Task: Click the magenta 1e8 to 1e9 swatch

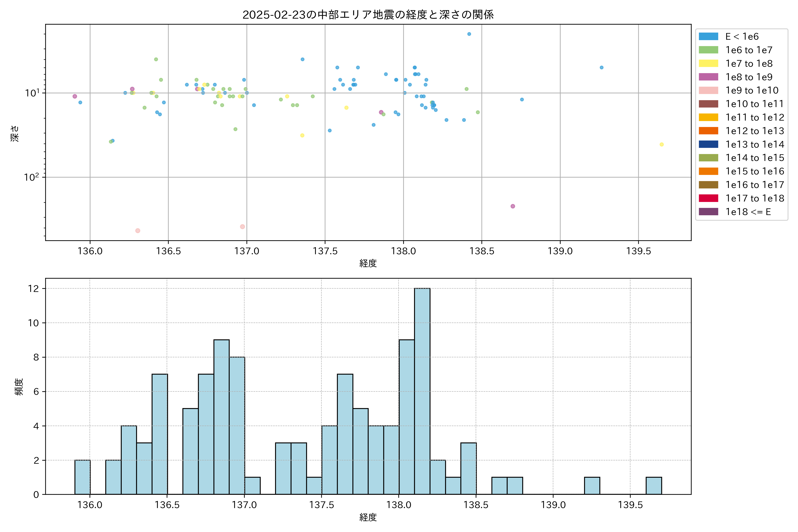Action: point(708,77)
